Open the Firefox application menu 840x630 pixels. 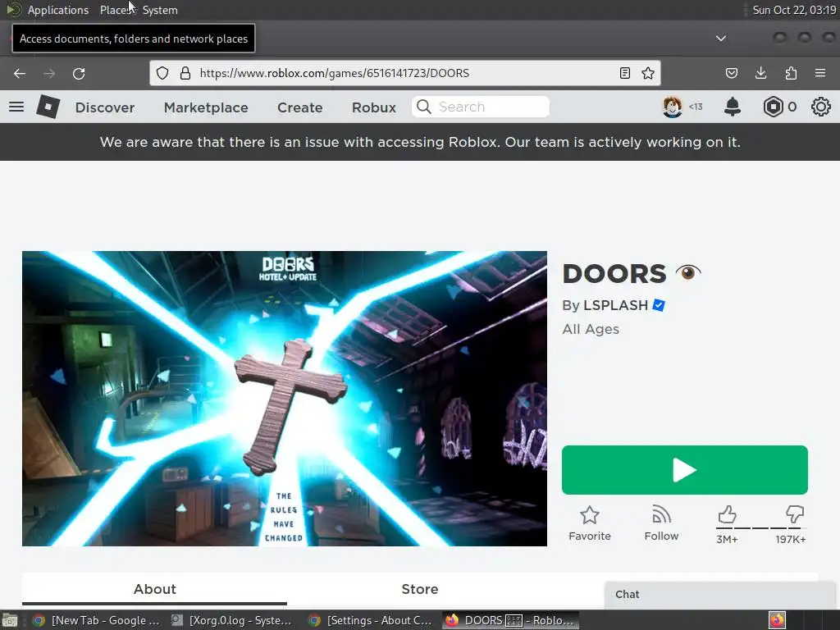click(820, 73)
